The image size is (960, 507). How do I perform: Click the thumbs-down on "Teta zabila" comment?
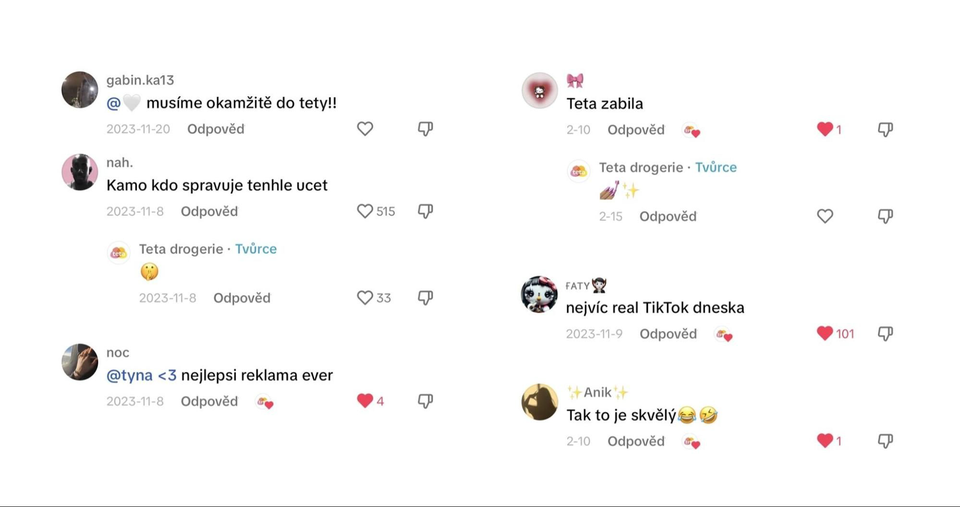point(885,130)
